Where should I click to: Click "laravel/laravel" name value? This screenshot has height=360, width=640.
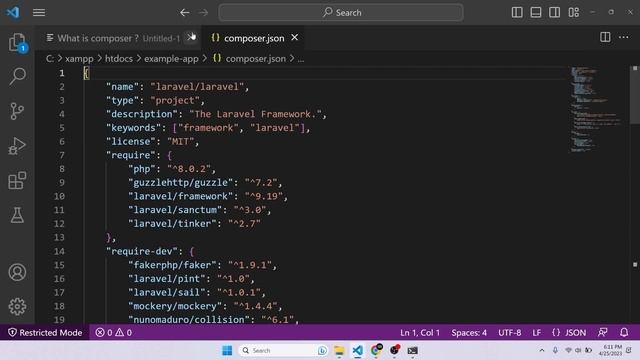197,87
